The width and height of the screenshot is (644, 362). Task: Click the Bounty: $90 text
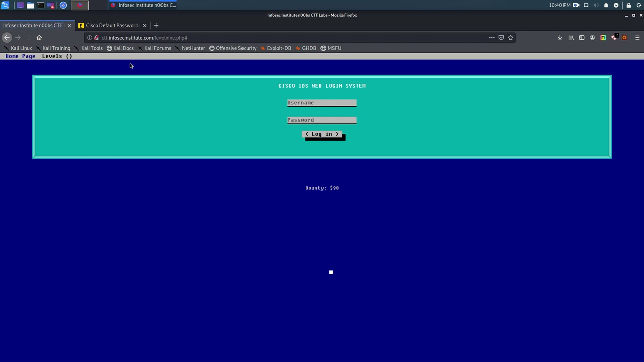coord(322,188)
